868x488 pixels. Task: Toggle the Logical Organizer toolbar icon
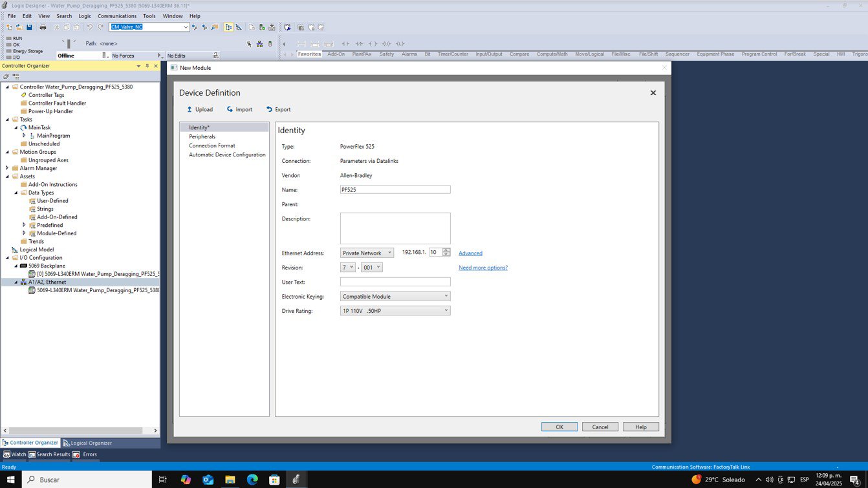(x=239, y=27)
